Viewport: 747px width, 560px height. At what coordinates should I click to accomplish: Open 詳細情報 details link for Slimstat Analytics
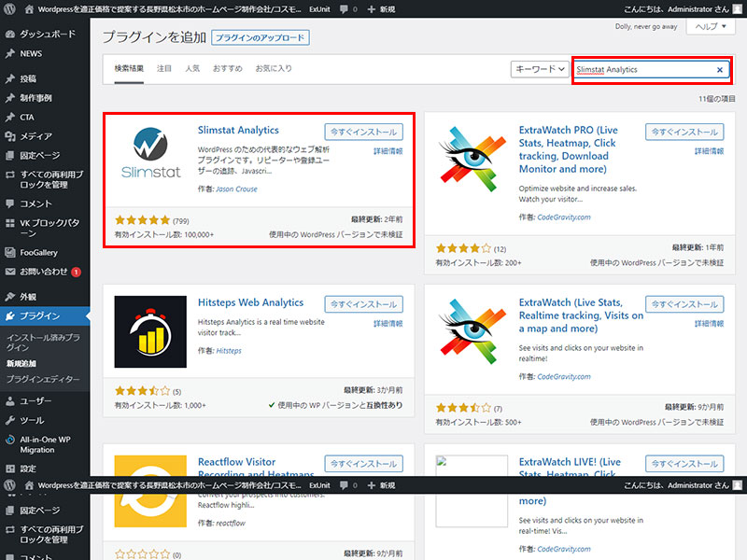tap(388, 151)
